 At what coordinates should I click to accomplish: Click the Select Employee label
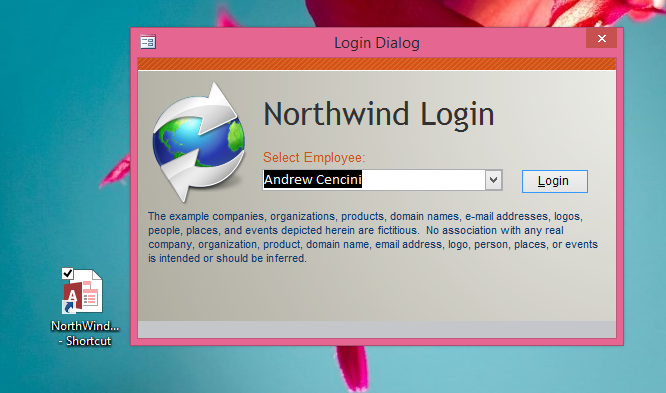[314, 158]
